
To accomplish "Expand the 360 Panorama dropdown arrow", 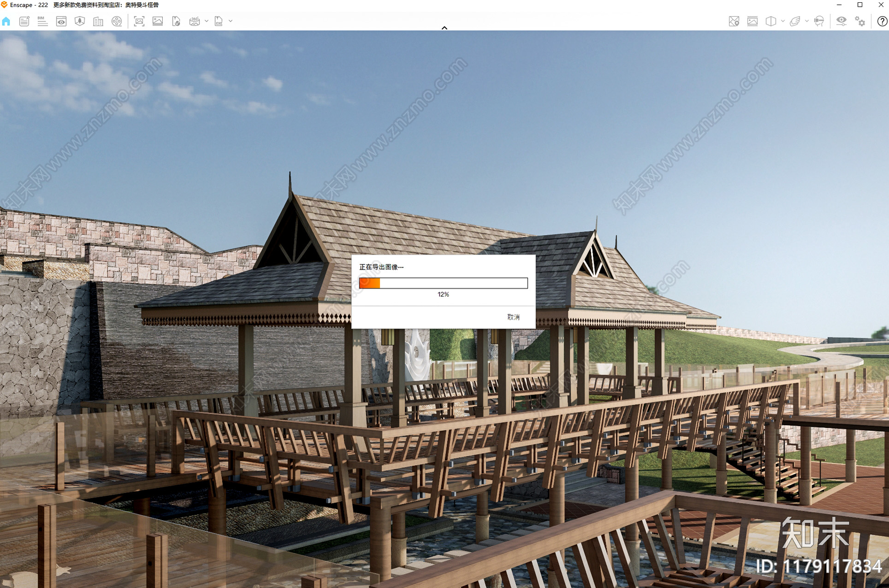I will pyautogui.click(x=207, y=21).
